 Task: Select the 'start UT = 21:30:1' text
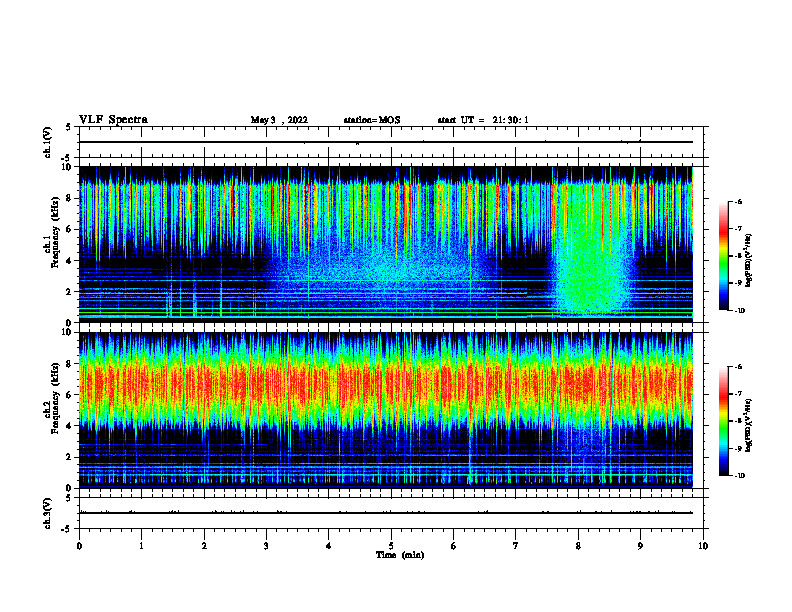click(483, 120)
